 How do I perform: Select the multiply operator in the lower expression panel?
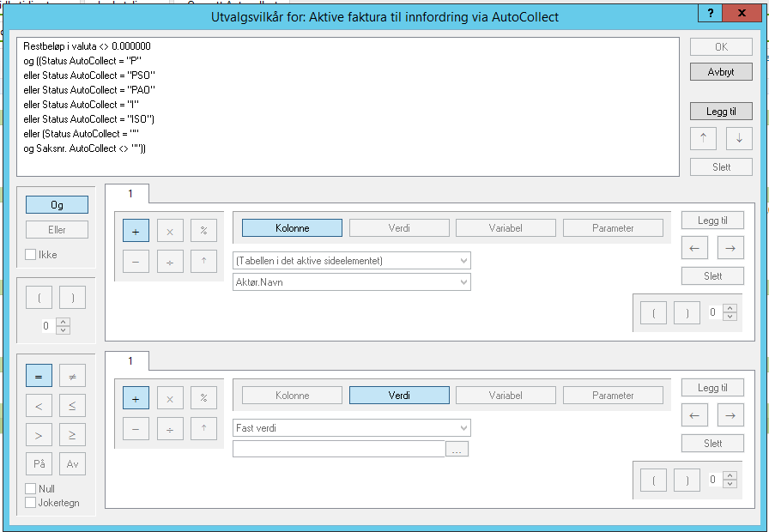pos(170,399)
